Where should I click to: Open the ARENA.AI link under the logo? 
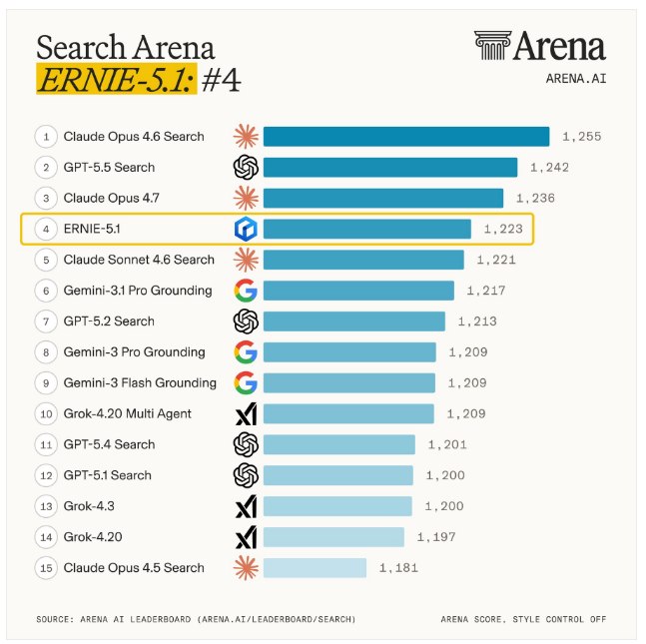pyautogui.click(x=576, y=78)
